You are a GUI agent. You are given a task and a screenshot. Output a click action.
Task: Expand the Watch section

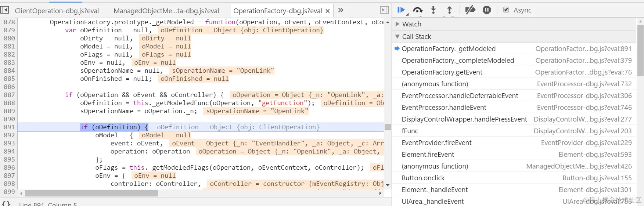[397, 24]
